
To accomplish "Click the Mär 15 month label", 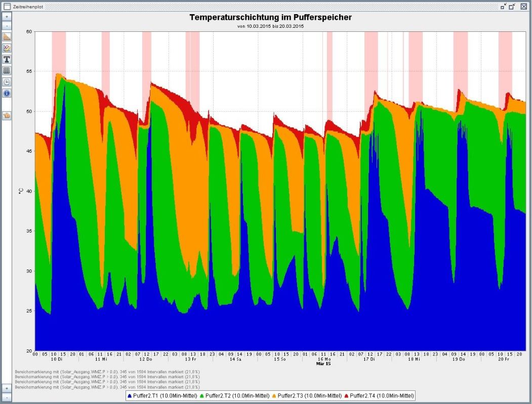I will point(323,364).
